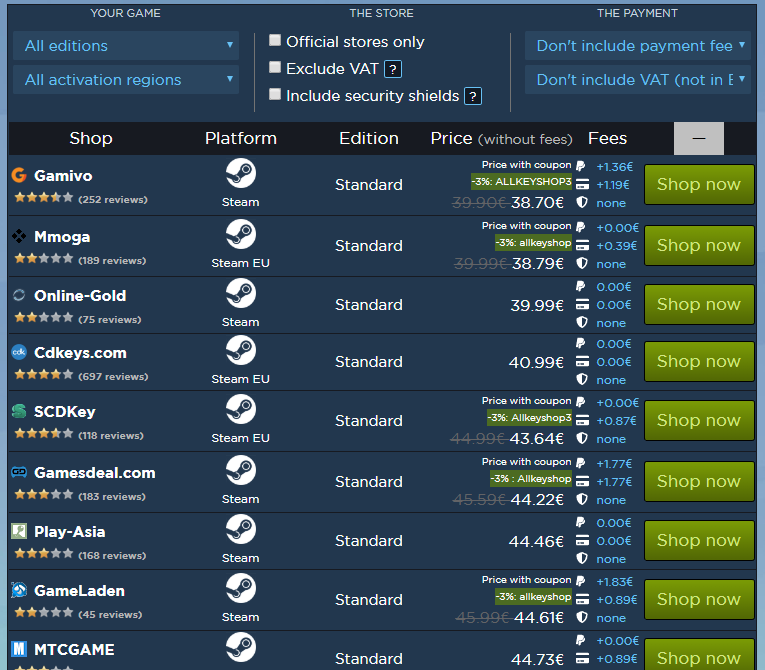
Task: Click the Mmoga shop logo icon
Action: pyautogui.click(x=18, y=237)
